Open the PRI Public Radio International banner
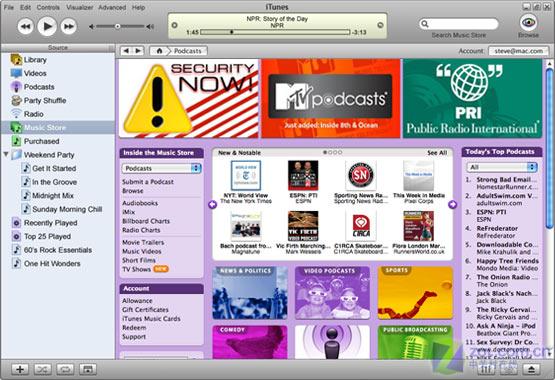555x380 pixels. pyautogui.click(x=473, y=98)
